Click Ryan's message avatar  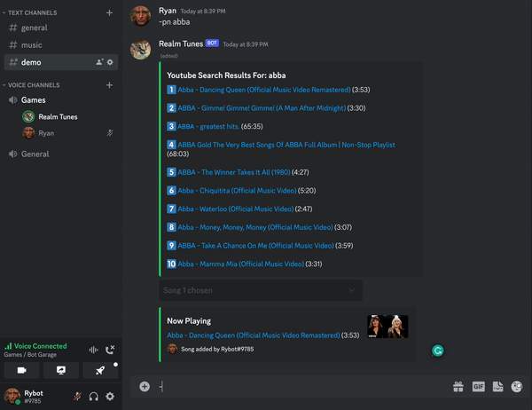click(x=140, y=16)
